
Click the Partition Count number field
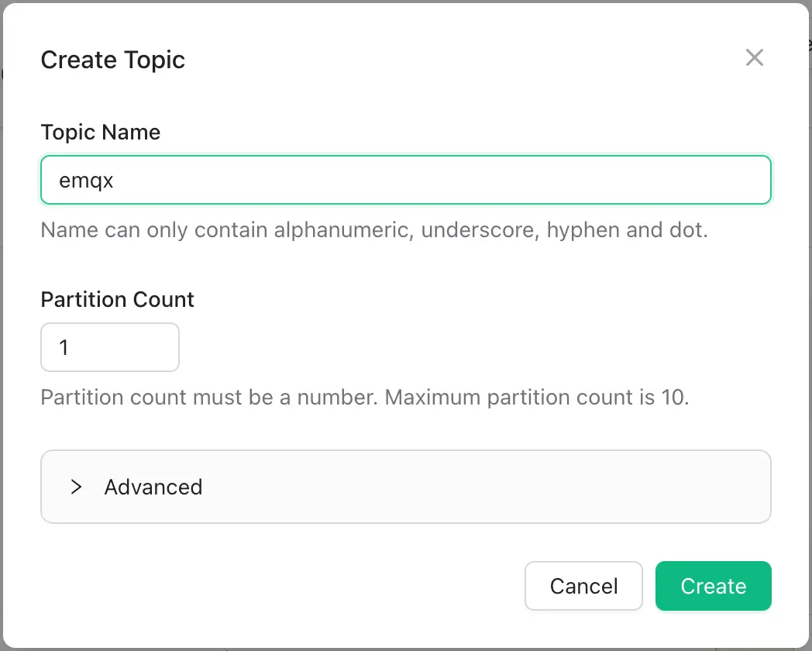click(110, 347)
